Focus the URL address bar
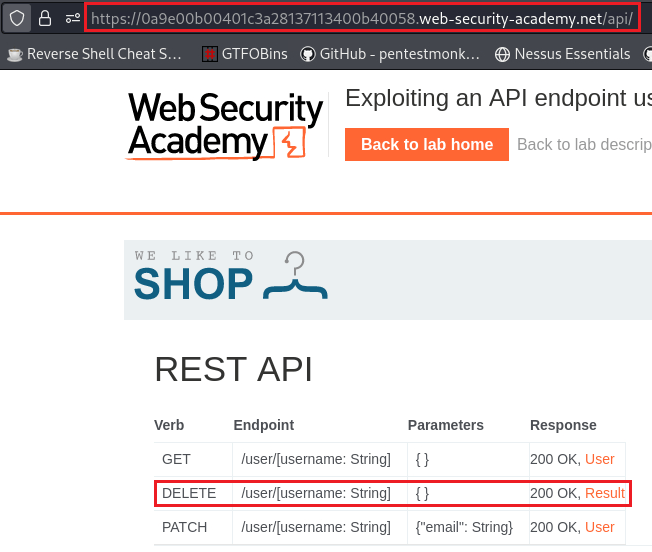Viewport: 652px width, 552px height. tap(362, 18)
